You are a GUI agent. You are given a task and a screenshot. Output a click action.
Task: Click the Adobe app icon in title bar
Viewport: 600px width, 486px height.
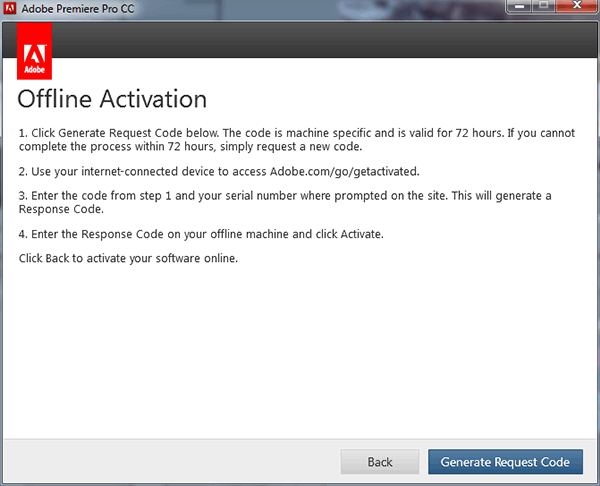(x=9, y=9)
